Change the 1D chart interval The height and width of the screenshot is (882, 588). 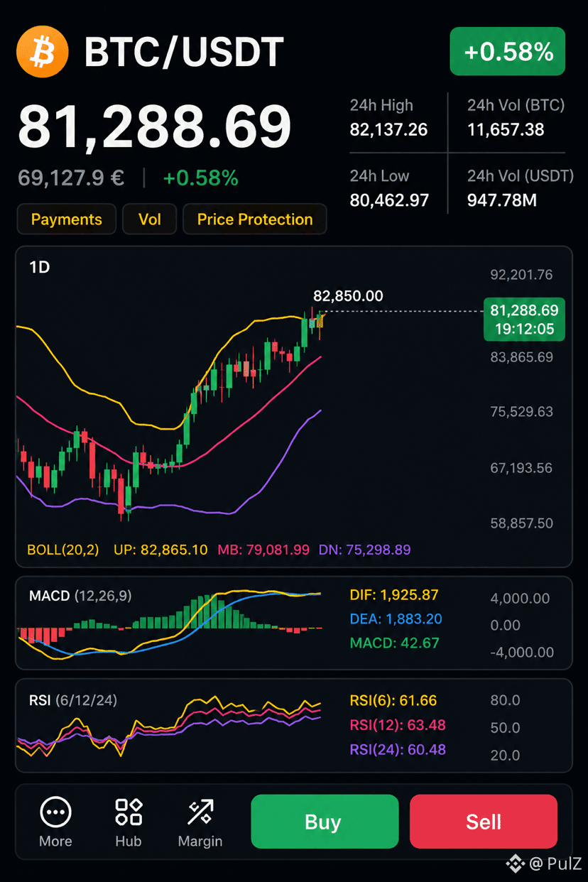coord(40,268)
